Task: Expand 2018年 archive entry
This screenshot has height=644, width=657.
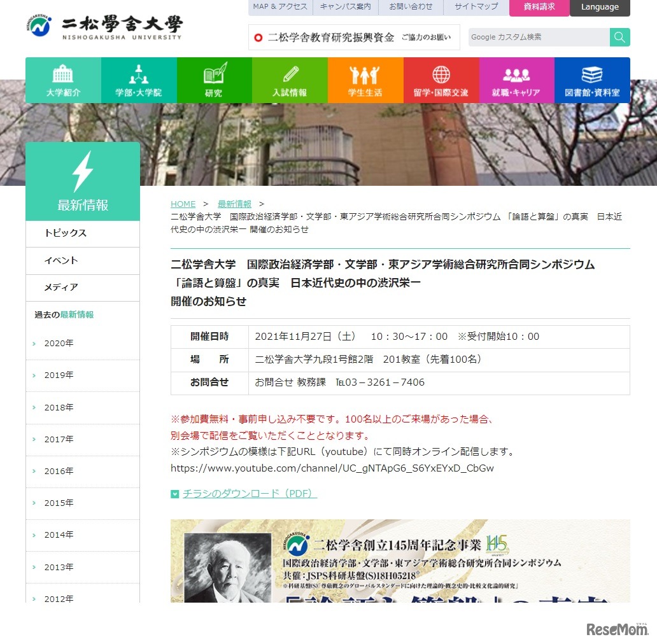Action: (x=83, y=407)
